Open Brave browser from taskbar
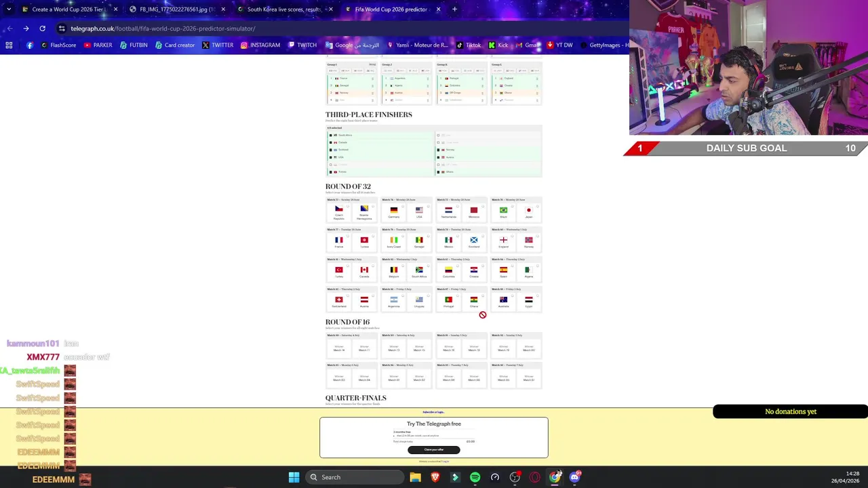Image resolution: width=868 pixels, height=488 pixels. (x=435, y=477)
